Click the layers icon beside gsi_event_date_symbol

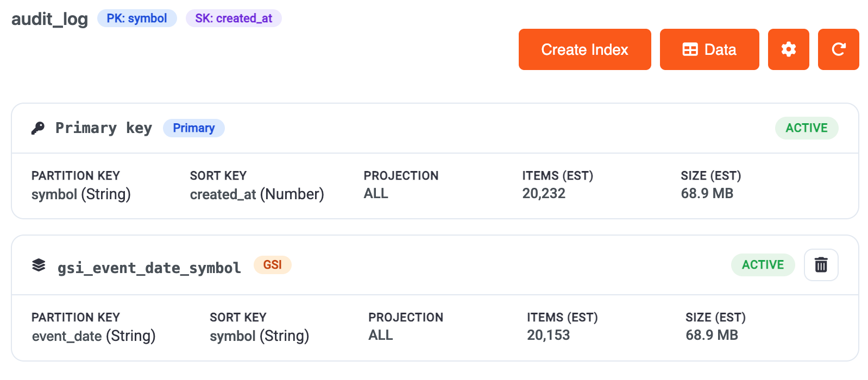[39, 265]
